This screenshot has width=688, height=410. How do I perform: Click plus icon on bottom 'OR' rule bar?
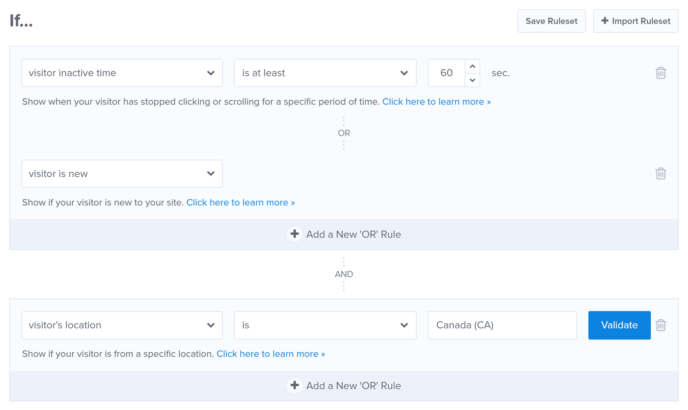[x=294, y=385]
